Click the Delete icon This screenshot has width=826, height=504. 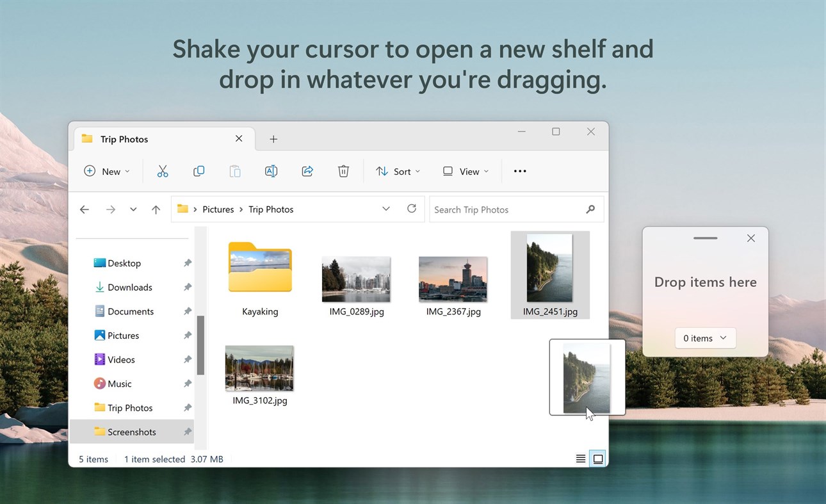click(343, 171)
